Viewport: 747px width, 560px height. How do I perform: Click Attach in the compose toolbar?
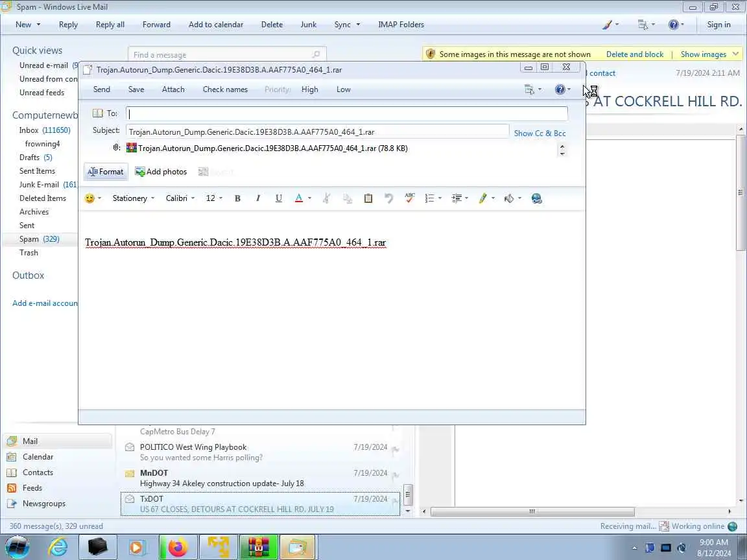click(x=173, y=89)
